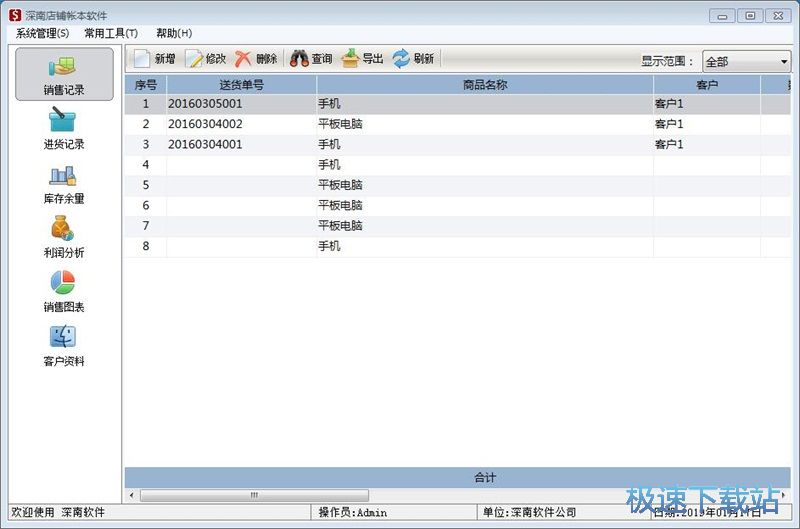Screen dimensions: 800x529
Task: Open the 常用工具(T) menu
Action: [x=111, y=34]
